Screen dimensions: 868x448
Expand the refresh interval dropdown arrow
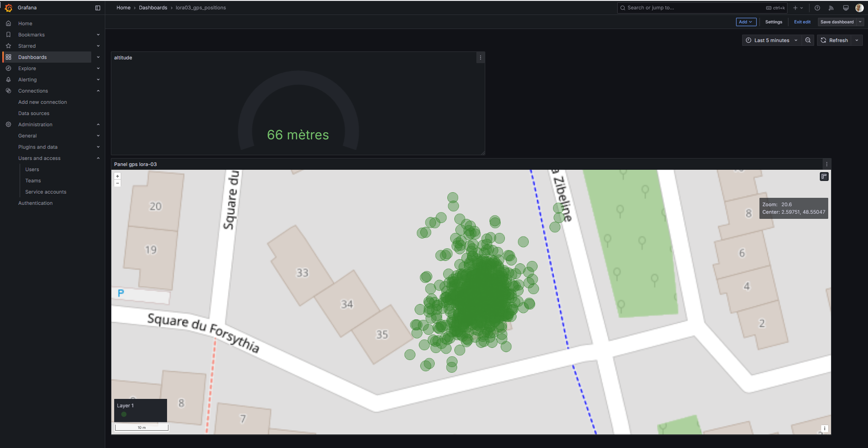[x=857, y=40]
